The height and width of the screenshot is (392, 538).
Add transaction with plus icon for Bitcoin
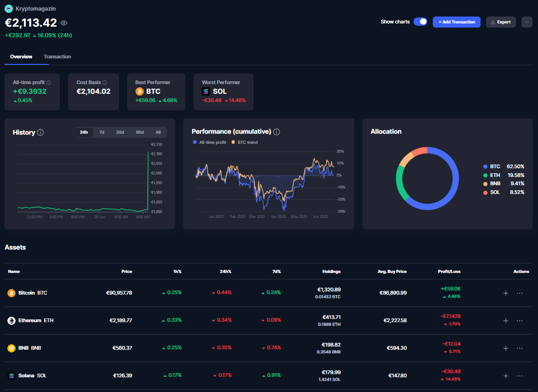(506, 293)
